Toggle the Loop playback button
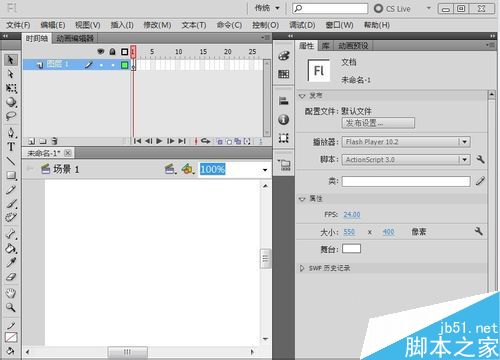Viewport: 500px width, 360px height. point(206,141)
